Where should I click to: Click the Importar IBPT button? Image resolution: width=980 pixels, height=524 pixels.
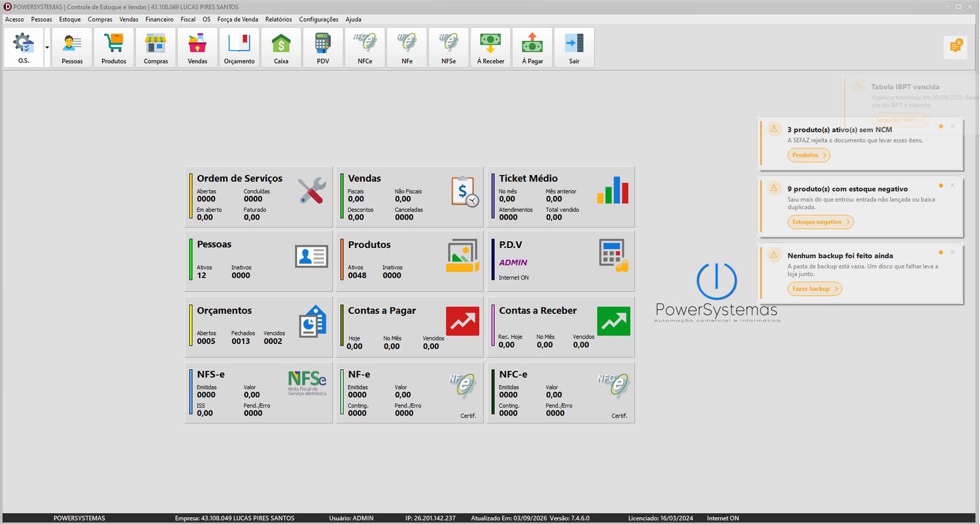(900, 120)
